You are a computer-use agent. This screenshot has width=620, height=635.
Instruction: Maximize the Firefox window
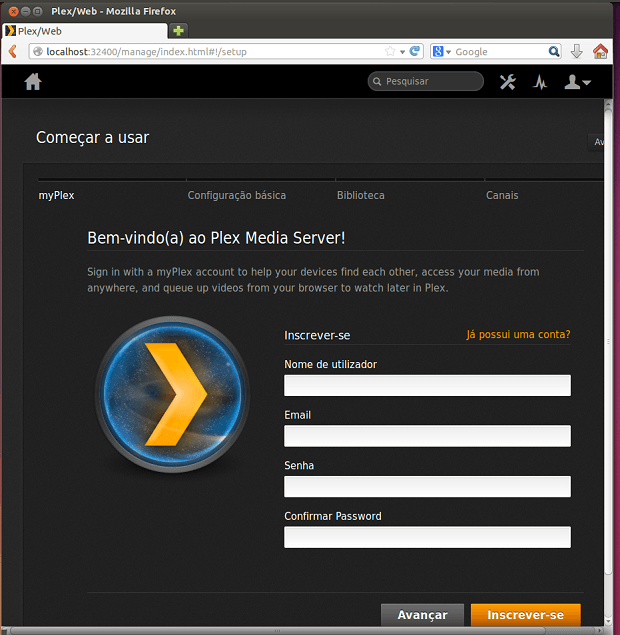tap(37, 11)
